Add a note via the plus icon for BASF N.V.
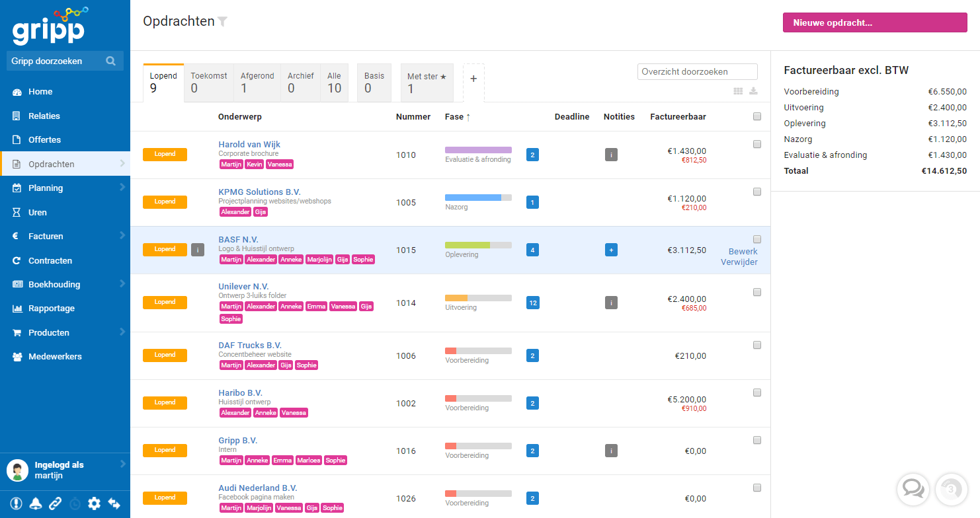Image resolution: width=980 pixels, height=518 pixels. 612,250
